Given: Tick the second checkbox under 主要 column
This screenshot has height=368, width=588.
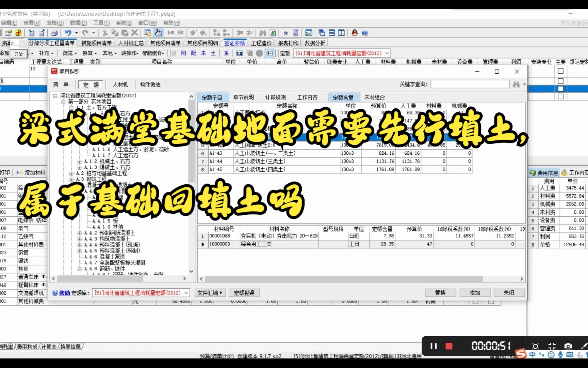Looking at the screenshot, I should click(x=560, y=81).
